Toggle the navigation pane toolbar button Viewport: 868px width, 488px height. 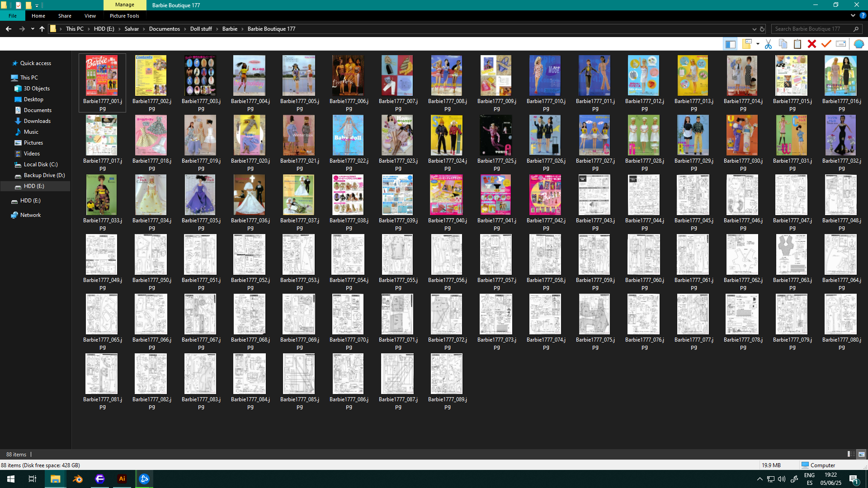(x=730, y=44)
